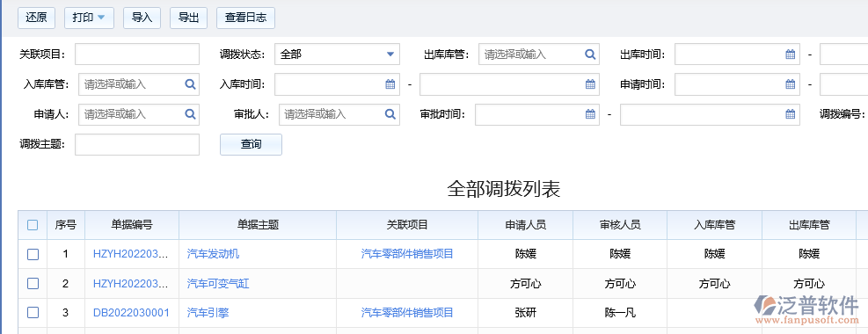Click 陈一凡 in the 审核人员 column
This screenshot has height=334, width=868.
(x=620, y=313)
